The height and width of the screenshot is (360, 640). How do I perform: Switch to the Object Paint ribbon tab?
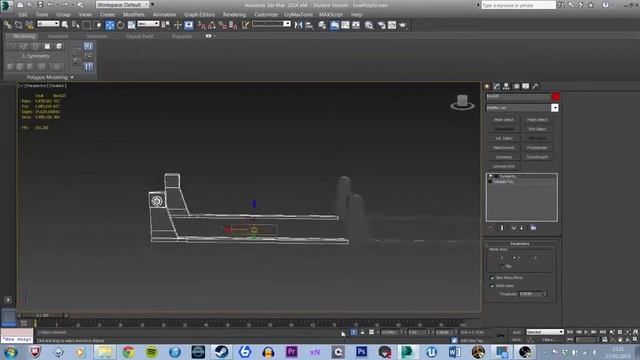click(x=140, y=36)
